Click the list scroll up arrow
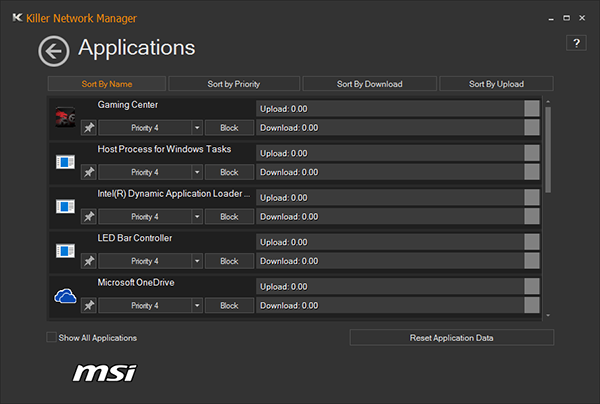This screenshot has width=600, height=404. (x=548, y=102)
